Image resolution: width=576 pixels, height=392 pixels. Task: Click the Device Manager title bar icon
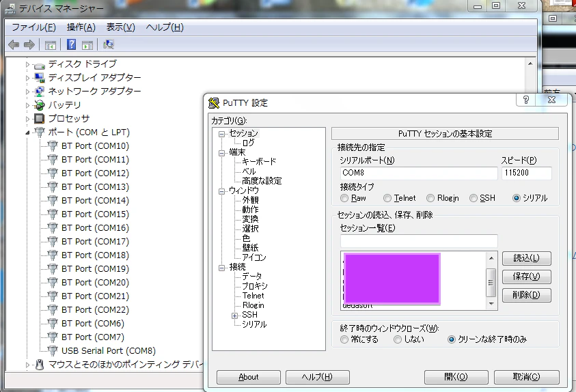click(x=10, y=8)
